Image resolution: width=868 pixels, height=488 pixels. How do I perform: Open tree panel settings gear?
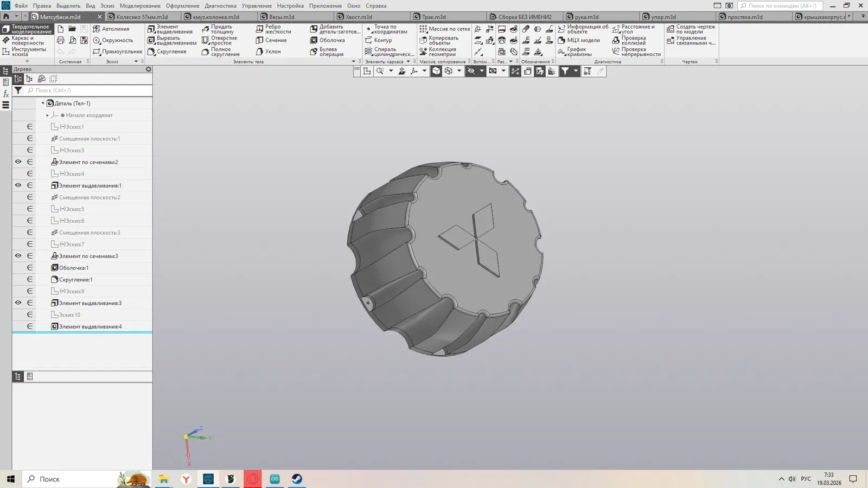click(148, 69)
